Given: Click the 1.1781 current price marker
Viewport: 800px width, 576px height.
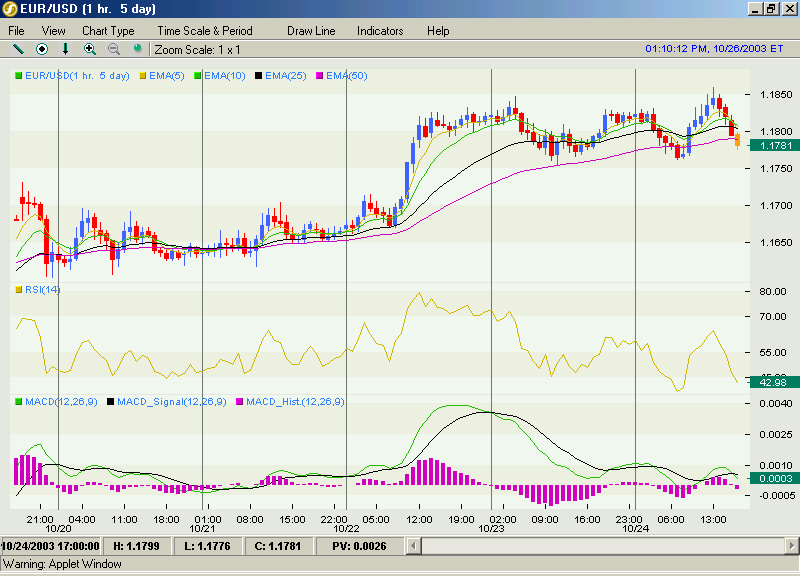Looking at the screenshot, I should (774, 145).
